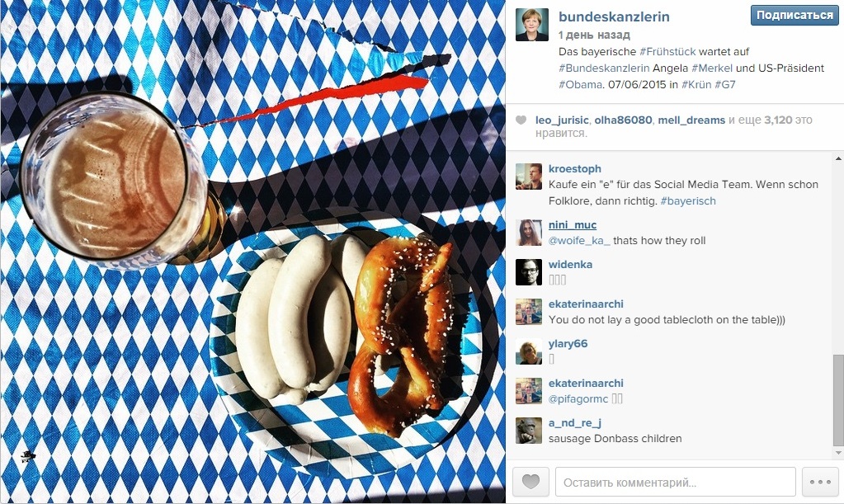Open the @woife_ka_ mention link

[579, 241]
